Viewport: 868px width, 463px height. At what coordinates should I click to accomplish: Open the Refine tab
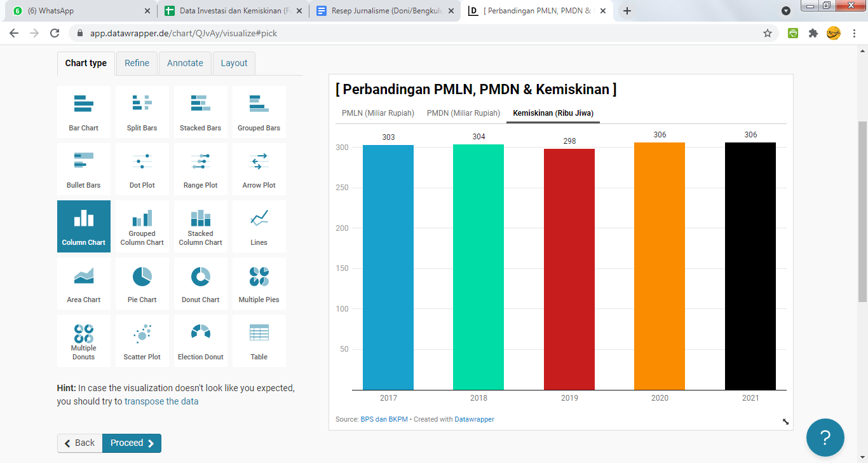pyautogui.click(x=137, y=63)
